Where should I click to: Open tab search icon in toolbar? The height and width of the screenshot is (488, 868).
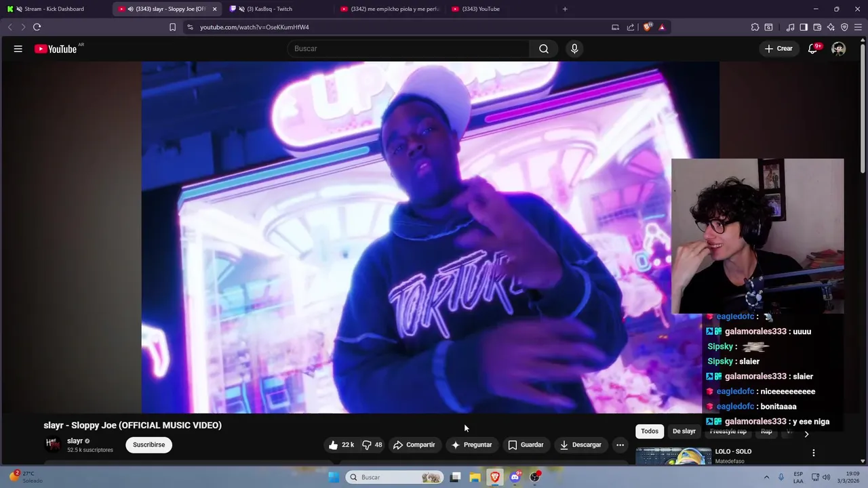(x=768, y=27)
